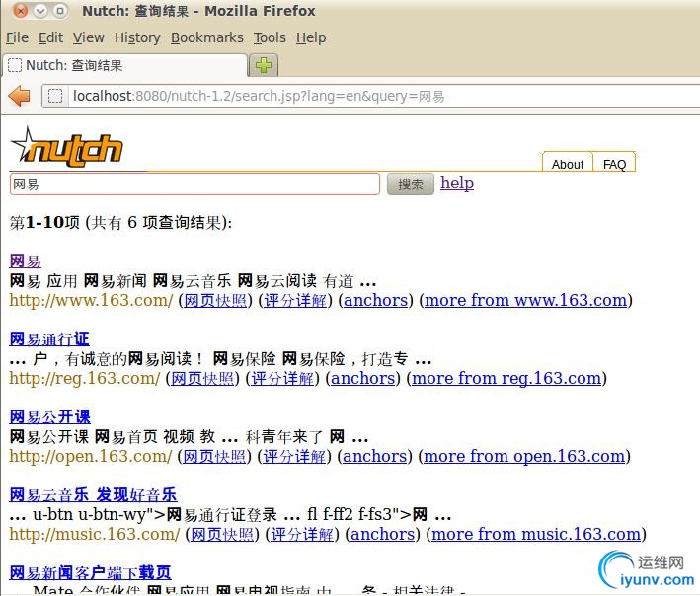Click the 搜索 search button
The image size is (700, 596).
(x=411, y=185)
